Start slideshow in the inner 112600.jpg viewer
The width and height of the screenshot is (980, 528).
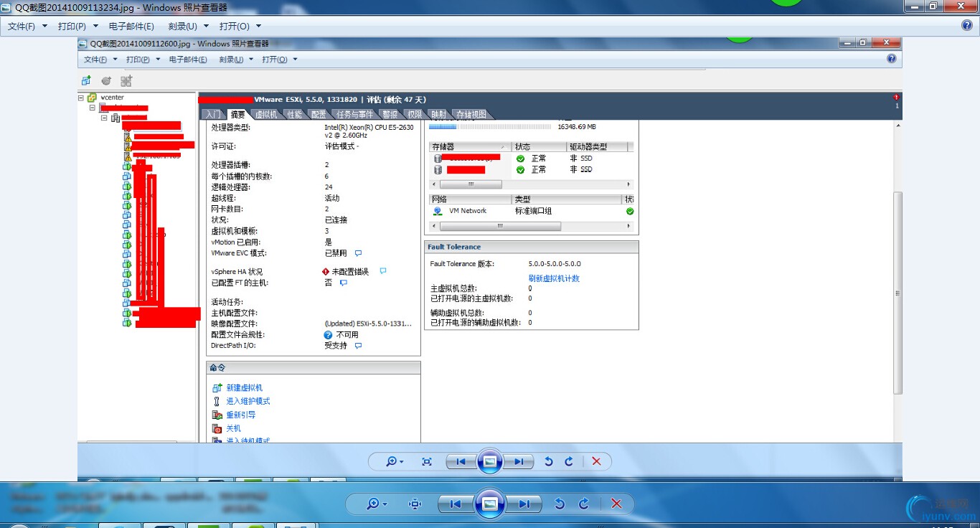click(x=489, y=462)
